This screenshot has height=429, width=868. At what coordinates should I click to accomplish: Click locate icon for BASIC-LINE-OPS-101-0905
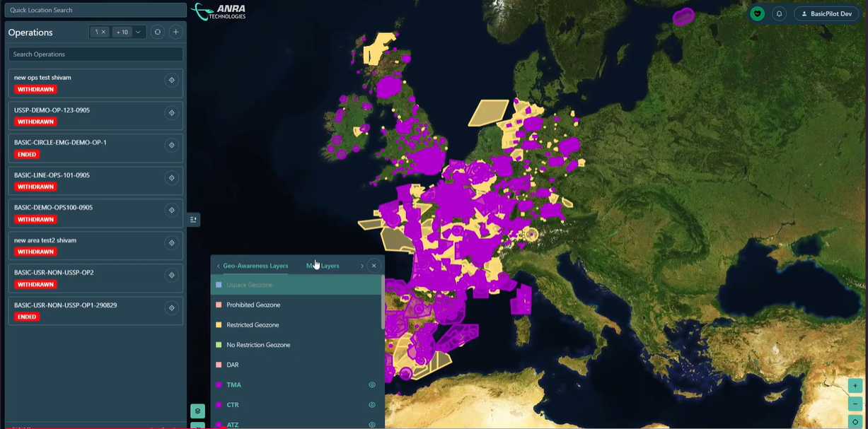point(171,178)
